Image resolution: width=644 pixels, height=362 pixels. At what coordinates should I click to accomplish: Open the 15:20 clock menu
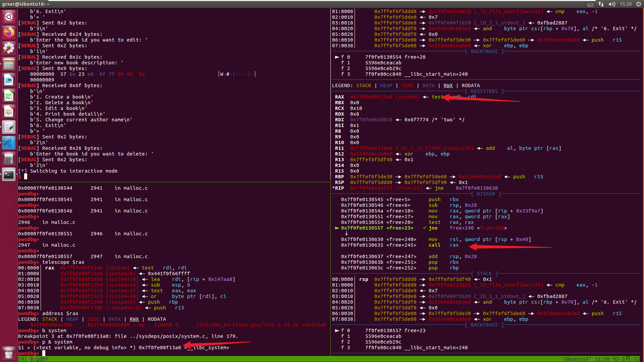click(x=626, y=4)
